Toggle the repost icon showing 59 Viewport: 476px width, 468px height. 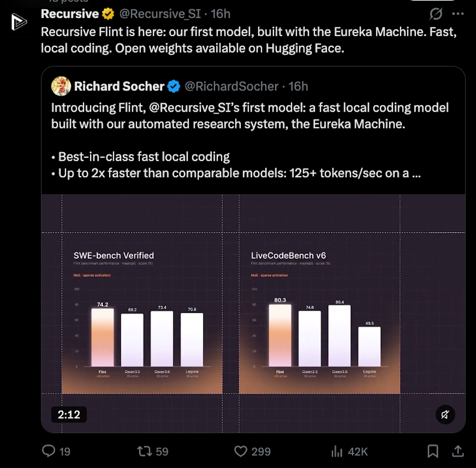(x=145, y=451)
